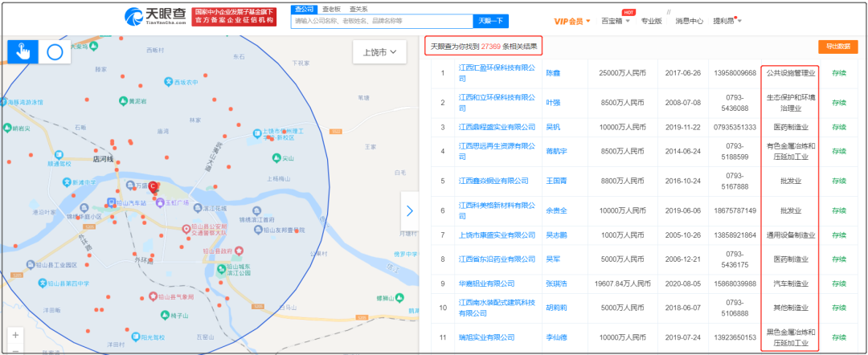Click the 铅山县公安局交通警察大队 icon
Image resolution: width=868 pixels, height=355 pixels.
click(x=186, y=228)
